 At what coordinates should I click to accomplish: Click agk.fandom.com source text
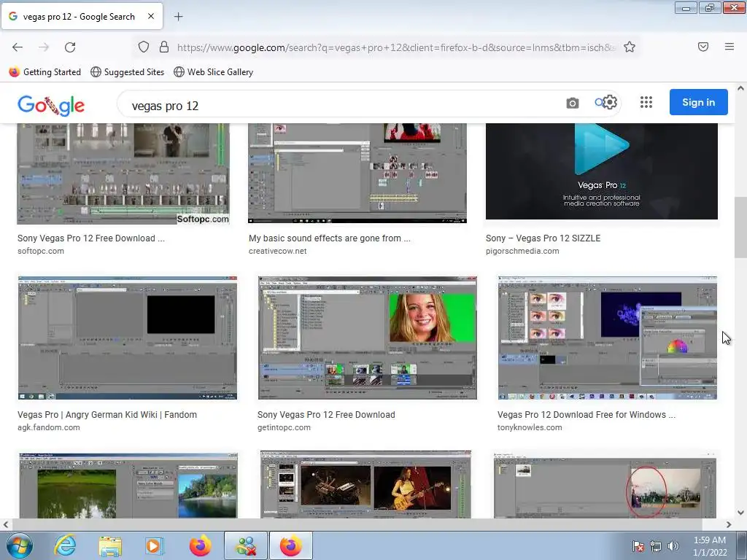coord(49,427)
